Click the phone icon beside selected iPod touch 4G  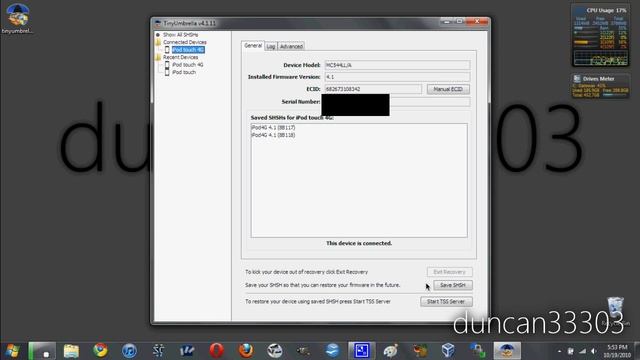[167, 50]
